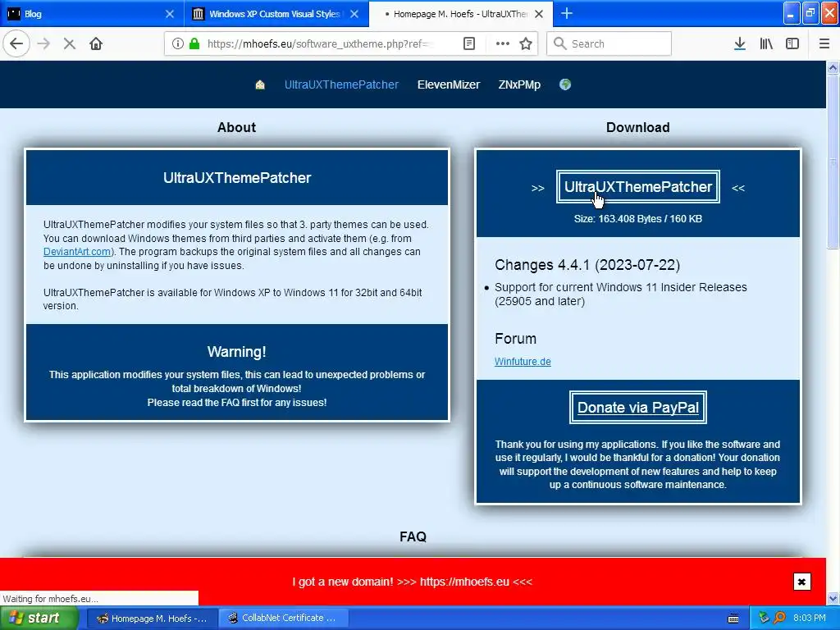Click the page scrollbar down arrow
The height and width of the screenshot is (630, 840).
pos(833,598)
